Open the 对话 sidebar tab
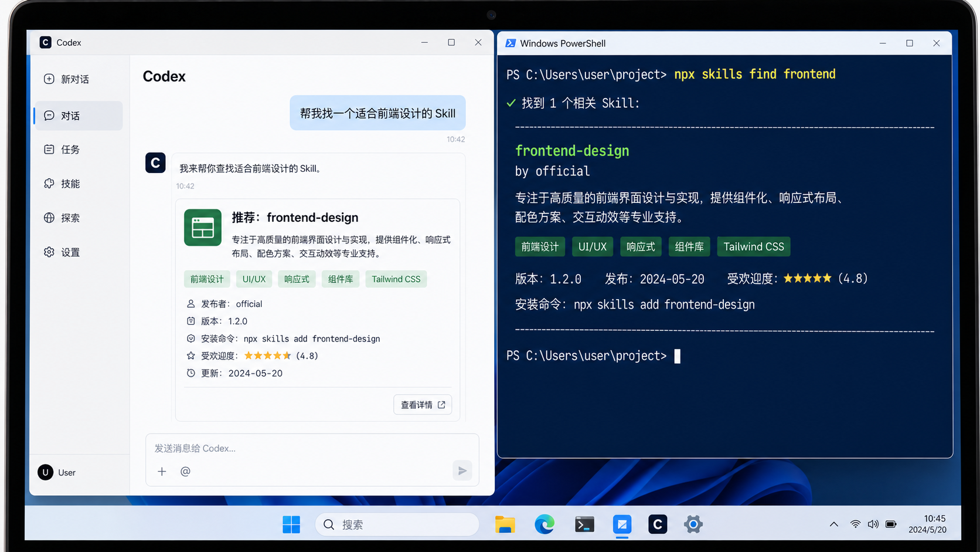 pyautogui.click(x=79, y=116)
